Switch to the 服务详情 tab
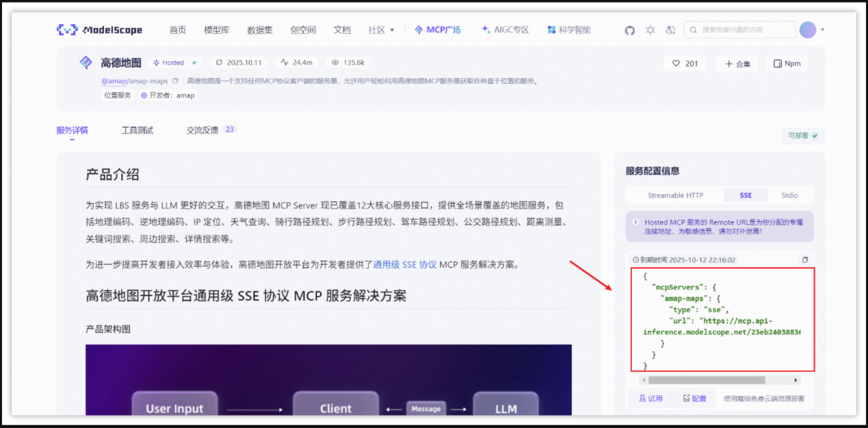This screenshot has height=428, width=868. (x=72, y=130)
